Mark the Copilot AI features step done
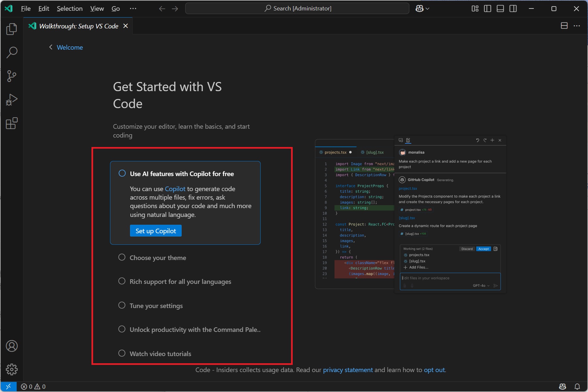The image size is (588, 392). click(x=122, y=173)
